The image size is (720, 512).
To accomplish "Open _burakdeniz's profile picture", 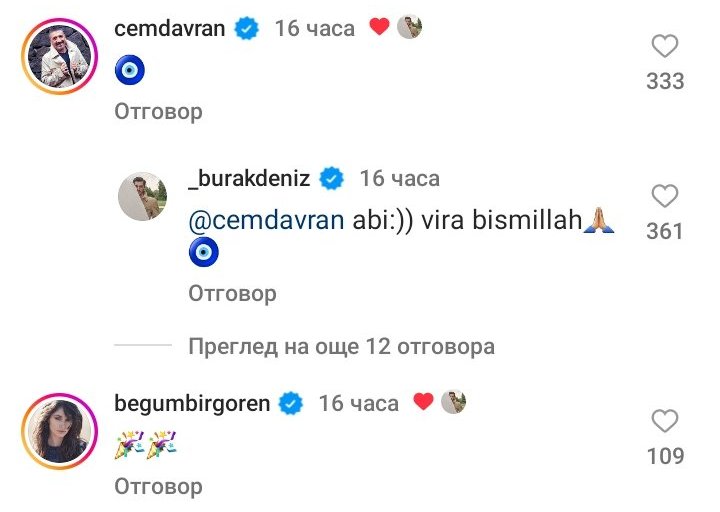I will pyautogui.click(x=142, y=196).
